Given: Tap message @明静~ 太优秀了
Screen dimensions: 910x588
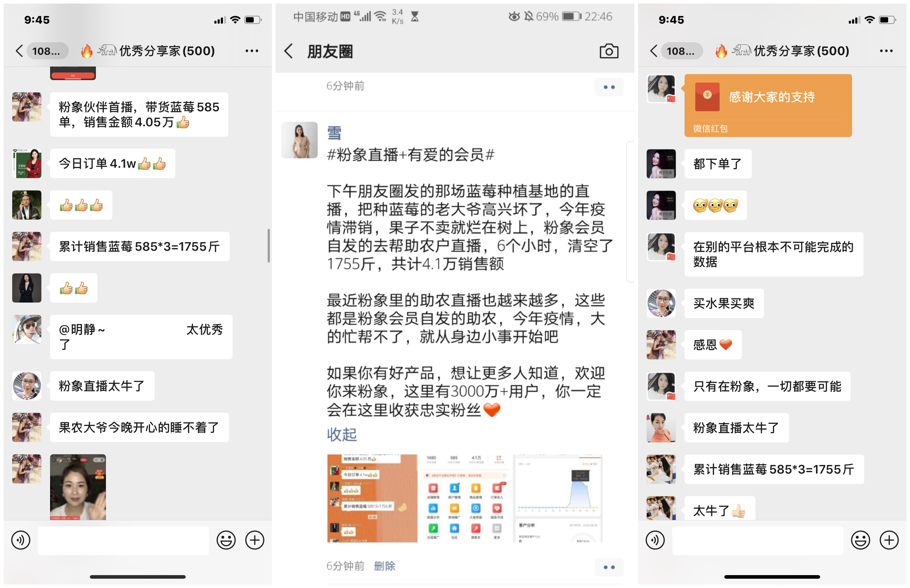Looking at the screenshot, I should point(141,337).
